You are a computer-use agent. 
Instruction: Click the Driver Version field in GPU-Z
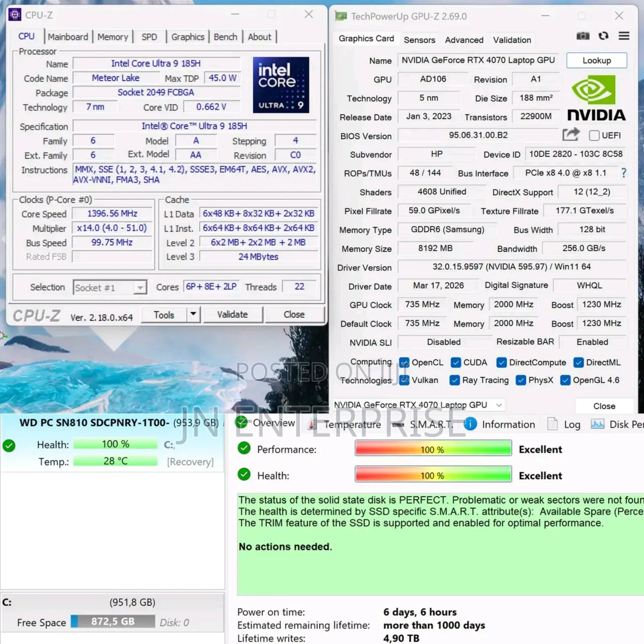(512, 266)
